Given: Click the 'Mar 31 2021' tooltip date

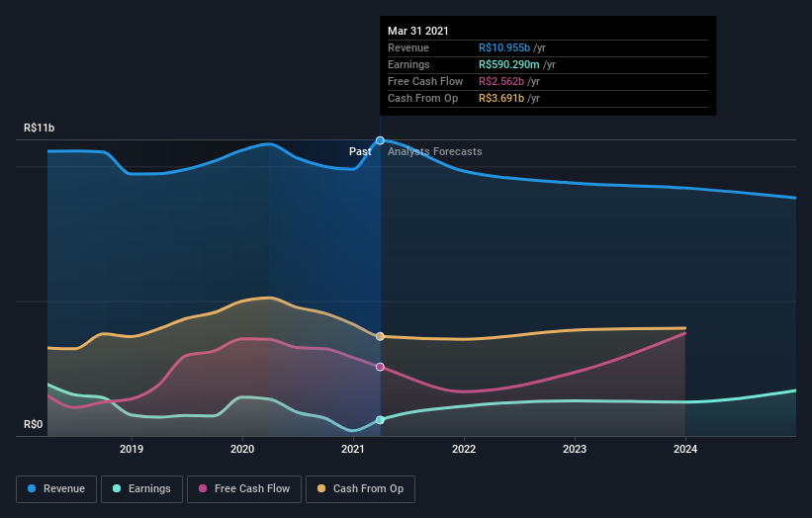Looking at the screenshot, I should pos(418,31).
